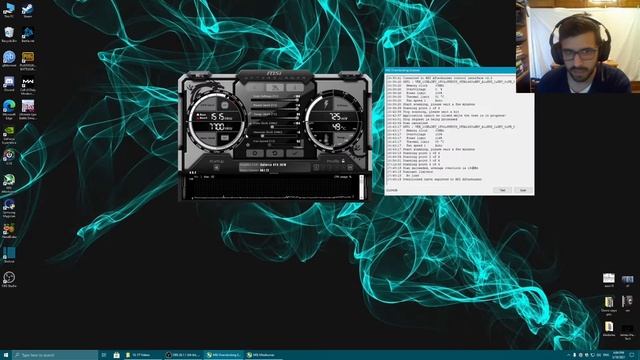This screenshot has width=640, height=360.
Task: Open Call of Duty Modern Warfare icon
Action: pyautogui.click(x=28, y=86)
